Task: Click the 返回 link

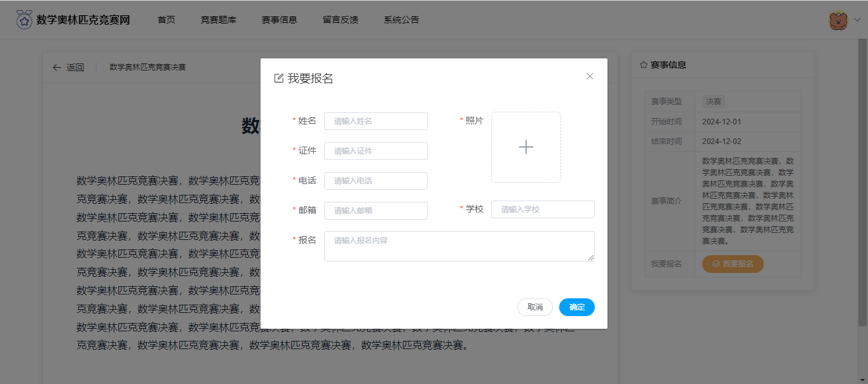Action: tap(76, 67)
